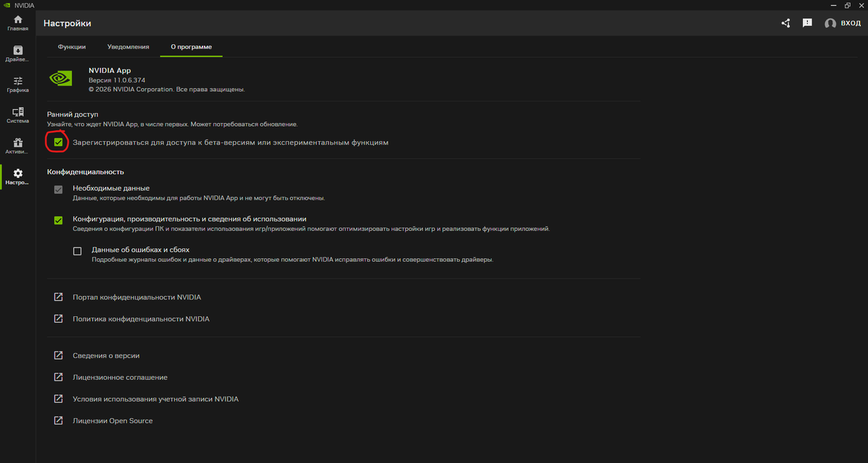Screen dimensions: 868x463
Task: Uncheck the beta access registration checkbox
Action: 59,143
